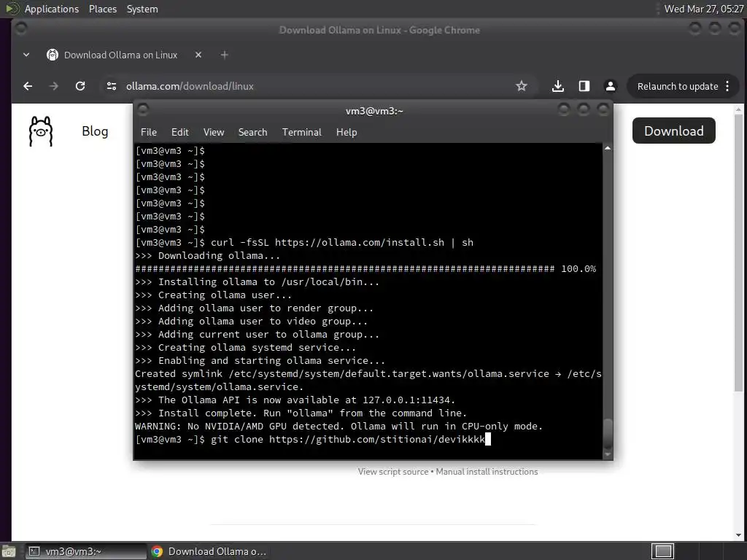Click the terminal scrollbar up arrow
Image resolution: width=747 pixels, height=560 pixels.
608,149
